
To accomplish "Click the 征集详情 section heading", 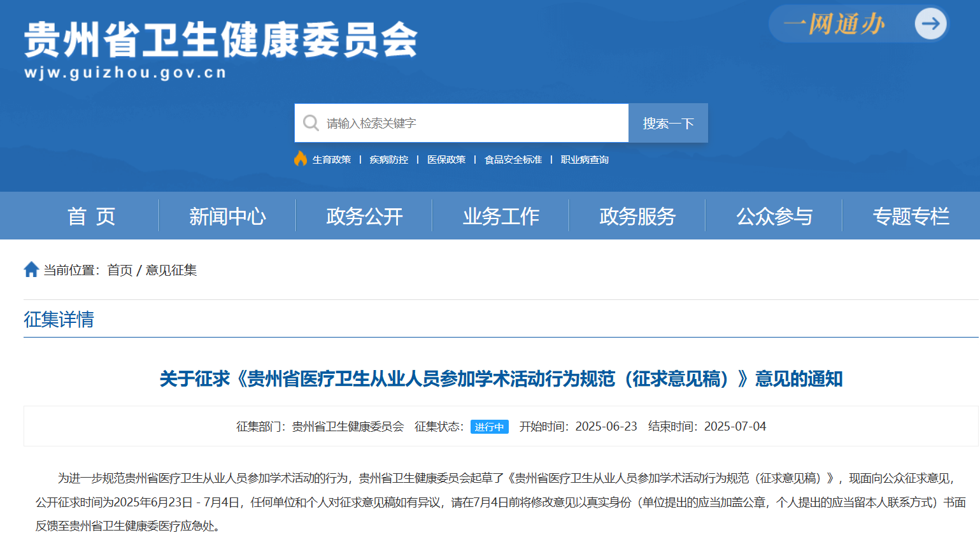I will 59,319.
